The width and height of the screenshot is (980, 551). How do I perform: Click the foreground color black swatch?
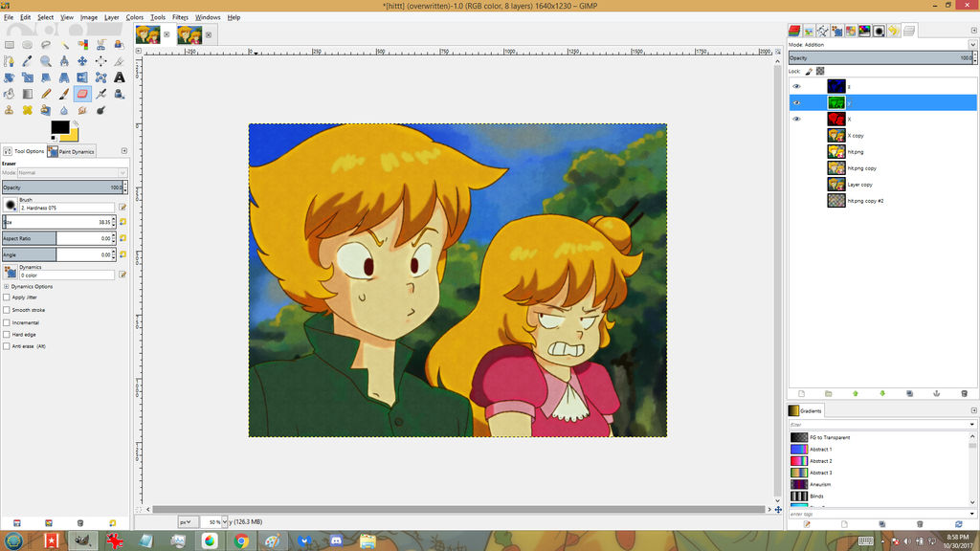[59, 127]
